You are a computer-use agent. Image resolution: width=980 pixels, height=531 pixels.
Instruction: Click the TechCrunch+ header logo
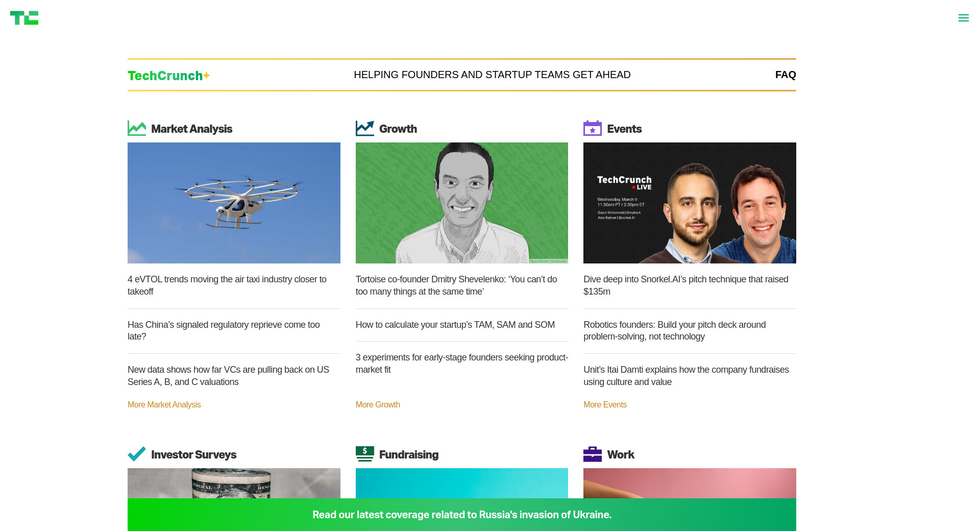click(168, 76)
